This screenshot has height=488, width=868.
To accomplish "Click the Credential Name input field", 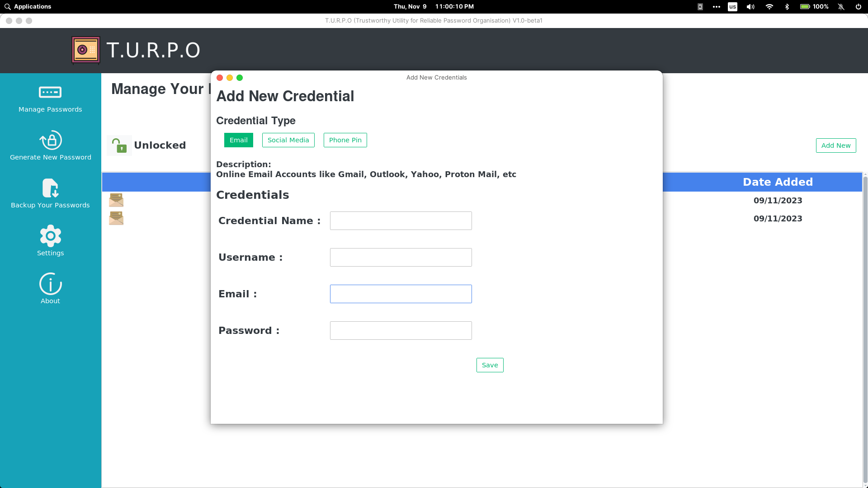I will (x=401, y=221).
